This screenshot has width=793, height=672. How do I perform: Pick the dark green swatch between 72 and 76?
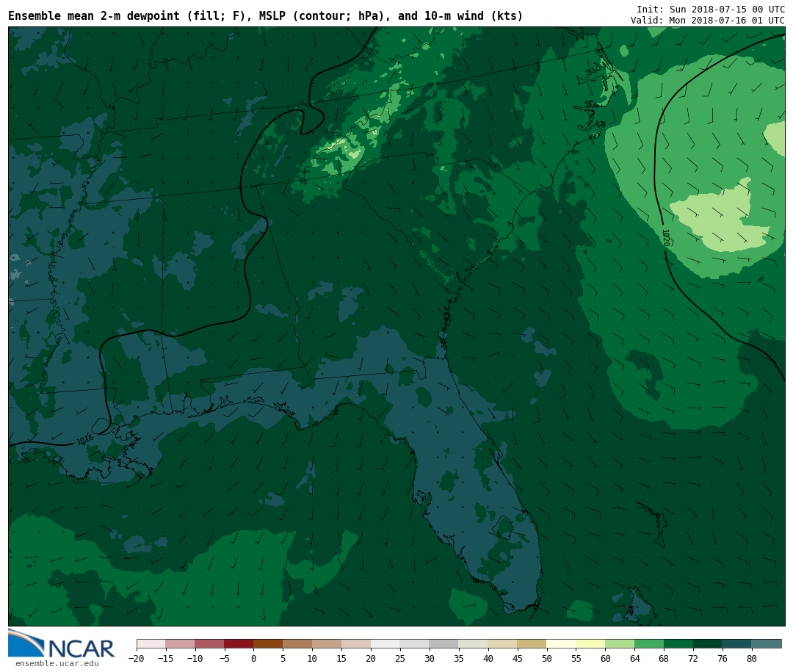(x=709, y=644)
